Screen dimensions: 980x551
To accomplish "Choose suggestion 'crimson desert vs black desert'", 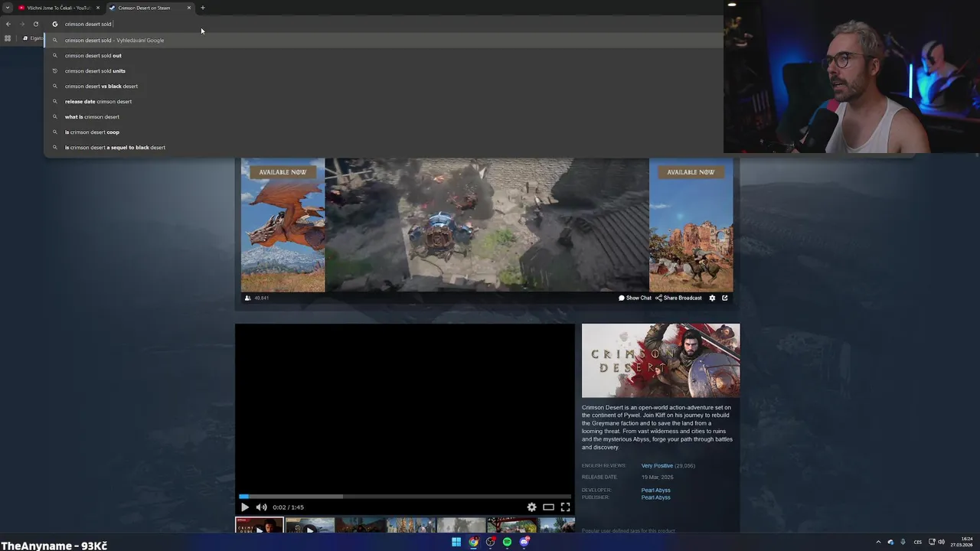I will (383, 86).
